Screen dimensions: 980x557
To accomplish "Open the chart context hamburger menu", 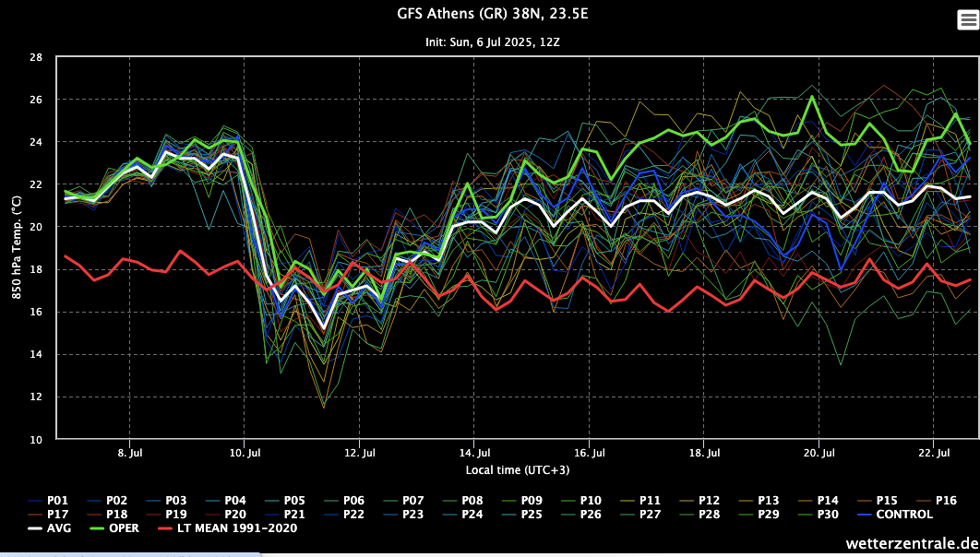I will point(967,20).
